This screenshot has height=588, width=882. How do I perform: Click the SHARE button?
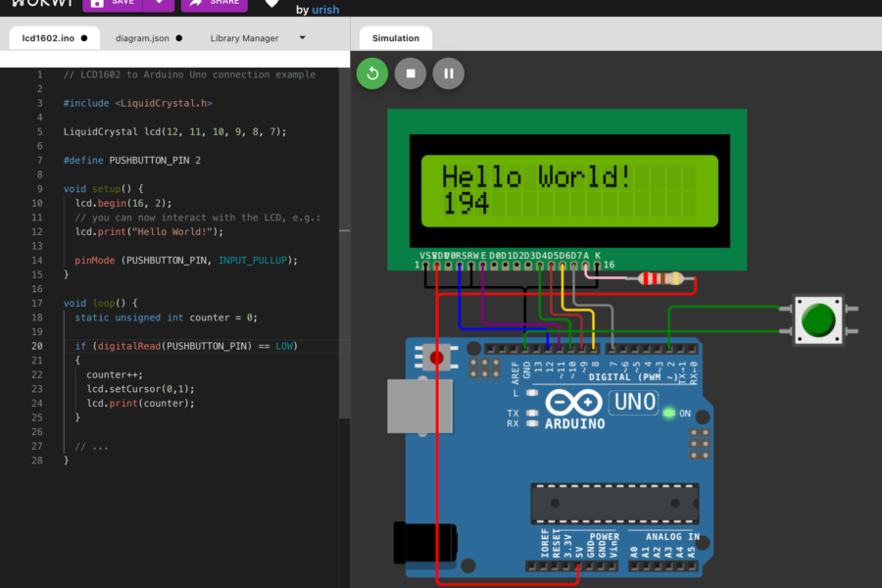[x=215, y=3]
